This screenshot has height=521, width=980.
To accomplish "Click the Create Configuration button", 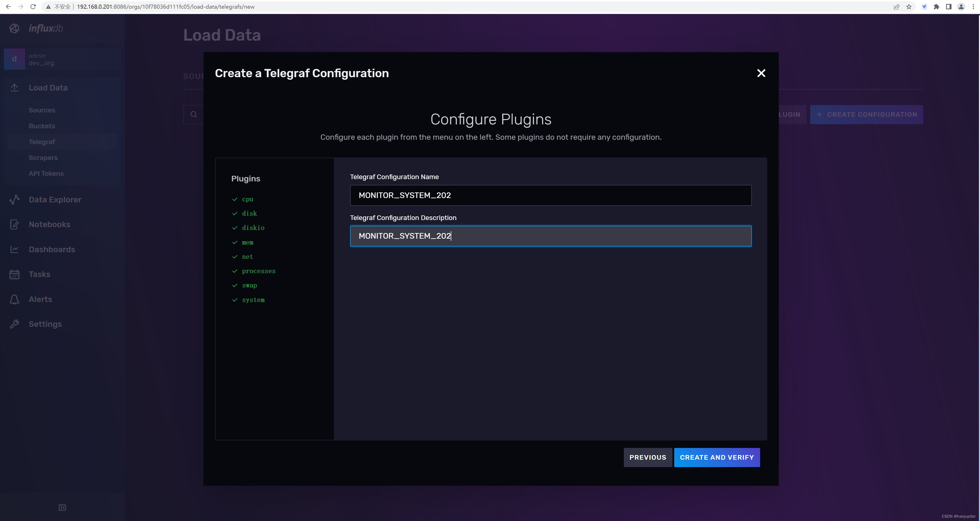I will pyautogui.click(x=866, y=114).
